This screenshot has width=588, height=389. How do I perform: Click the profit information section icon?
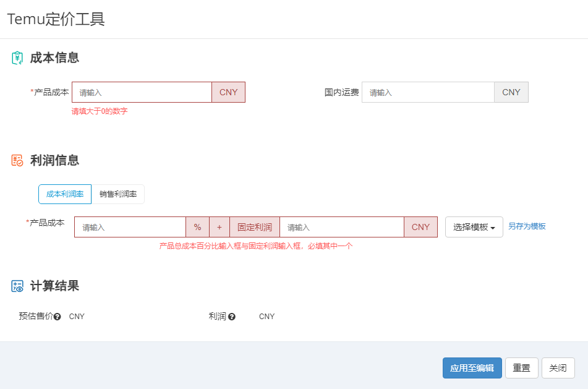17,160
